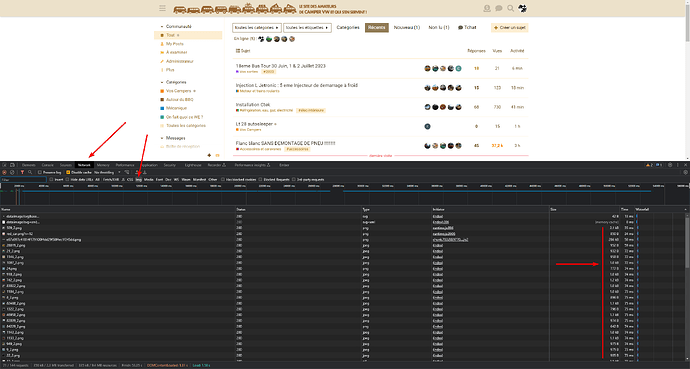Filter network requests by Img type
Viewport: 690px width, 369px height.
pos(139,179)
